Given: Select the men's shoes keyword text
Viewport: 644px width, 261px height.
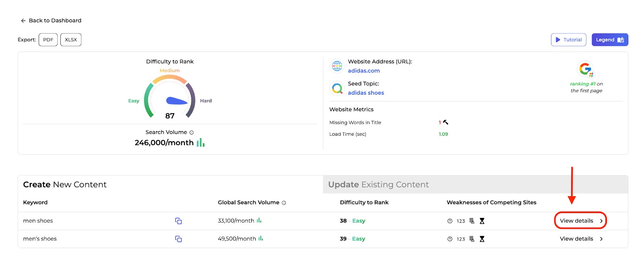Looking at the screenshot, I should pyautogui.click(x=40, y=239).
